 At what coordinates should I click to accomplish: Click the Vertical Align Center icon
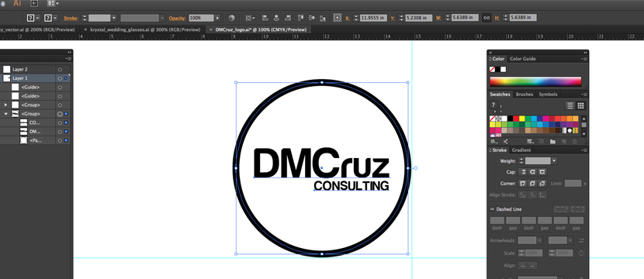312,18
